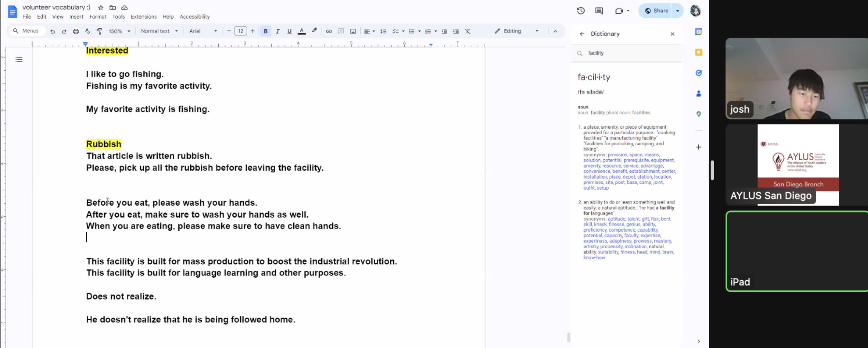Screen dimensions: 868x348
Task: Increase the paragraph indent
Action: (x=456, y=31)
